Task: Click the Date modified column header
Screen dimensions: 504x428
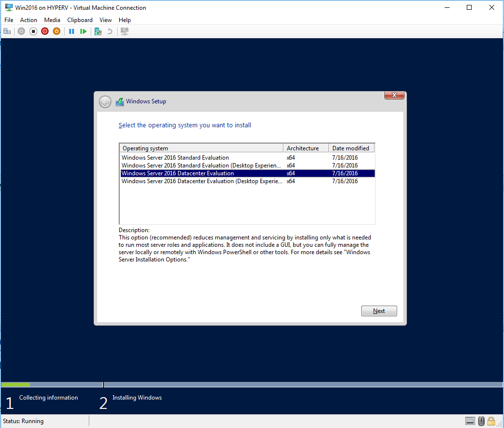Action: (x=352, y=148)
